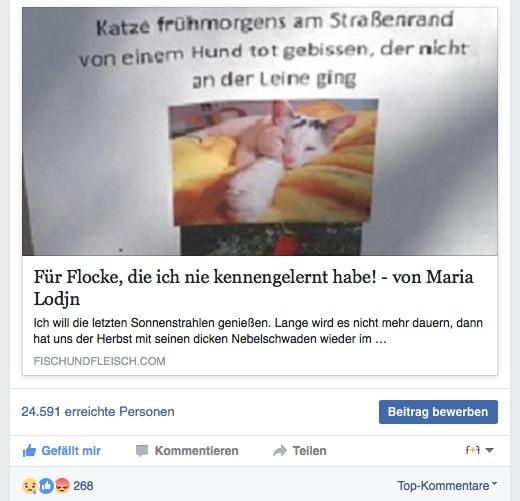Click the thumbs-up Like icon

click(29, 451)
